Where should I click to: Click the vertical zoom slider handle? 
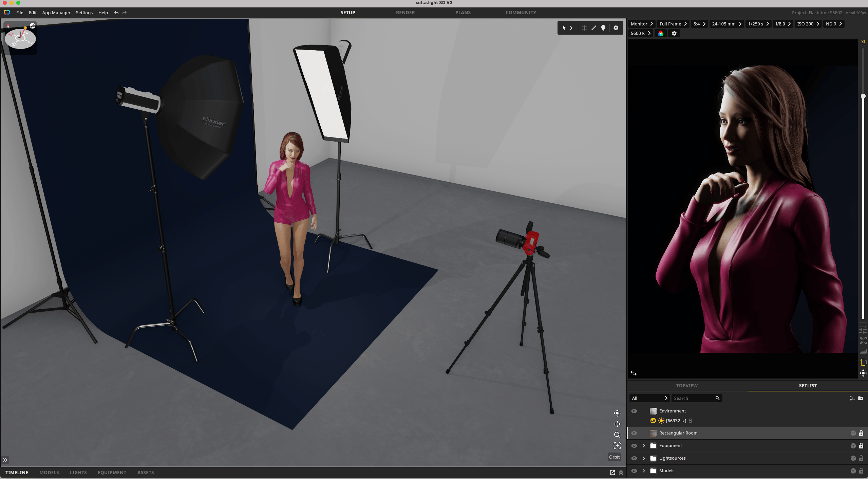tap(863, 96)
